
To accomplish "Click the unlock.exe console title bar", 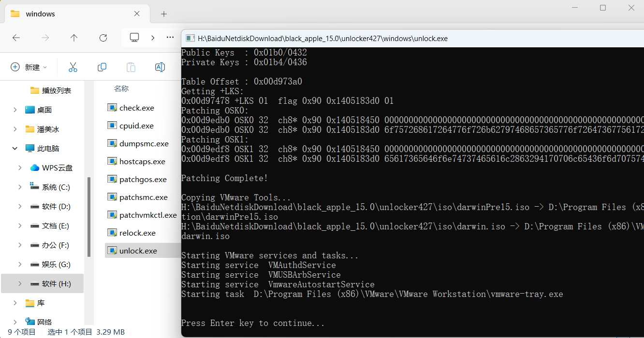I will coord(412,38).
